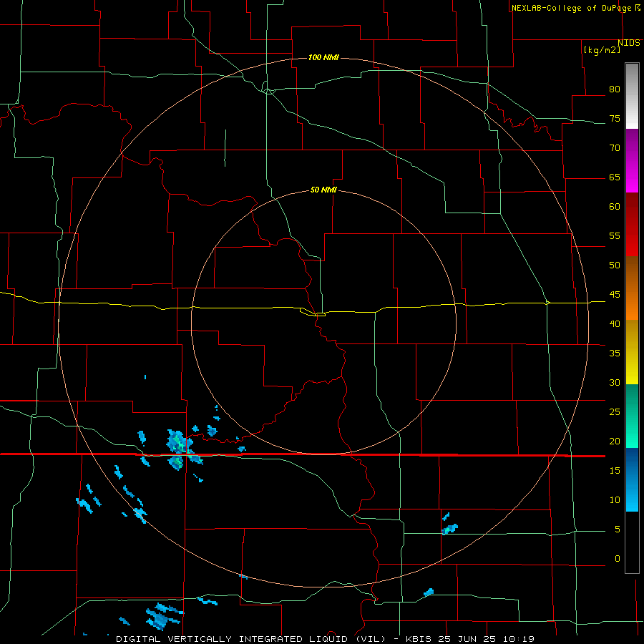The height and width of the screenshot is (644, 644).
Task: Click the 10 value on the color scale
Action: 615,500
